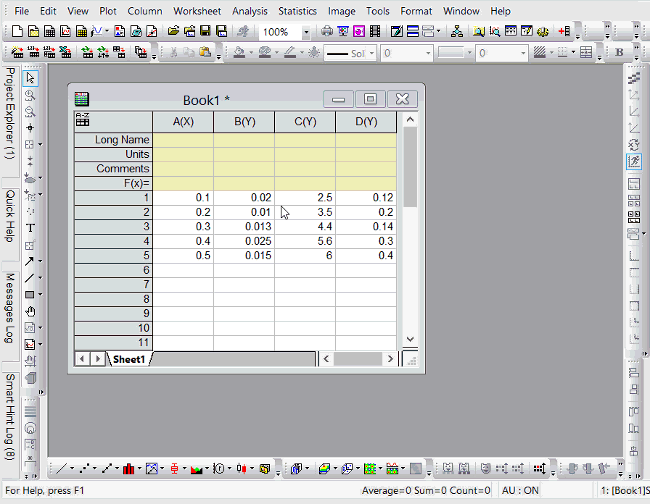Expand the rectangle tool flyout arrow
This screenshot has width=650, height=504.
(x=40, y=295)
